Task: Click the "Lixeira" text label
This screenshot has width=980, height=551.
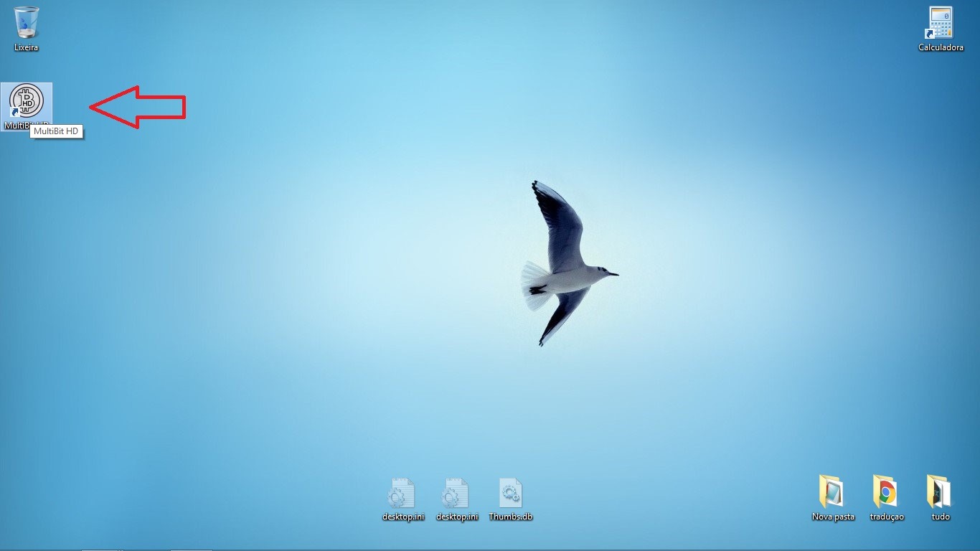Action: [x=27, y=47]
